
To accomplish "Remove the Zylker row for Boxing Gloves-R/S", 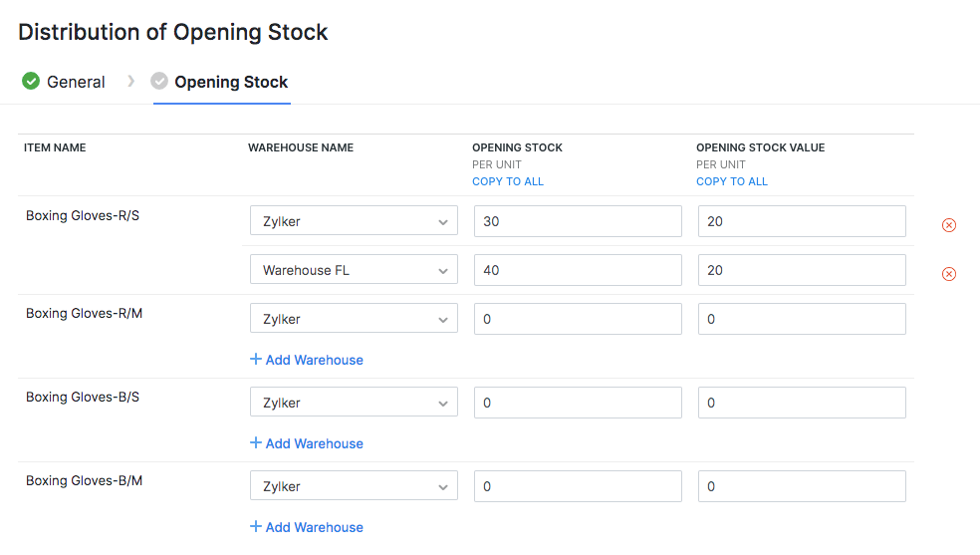I will point(948,225).
